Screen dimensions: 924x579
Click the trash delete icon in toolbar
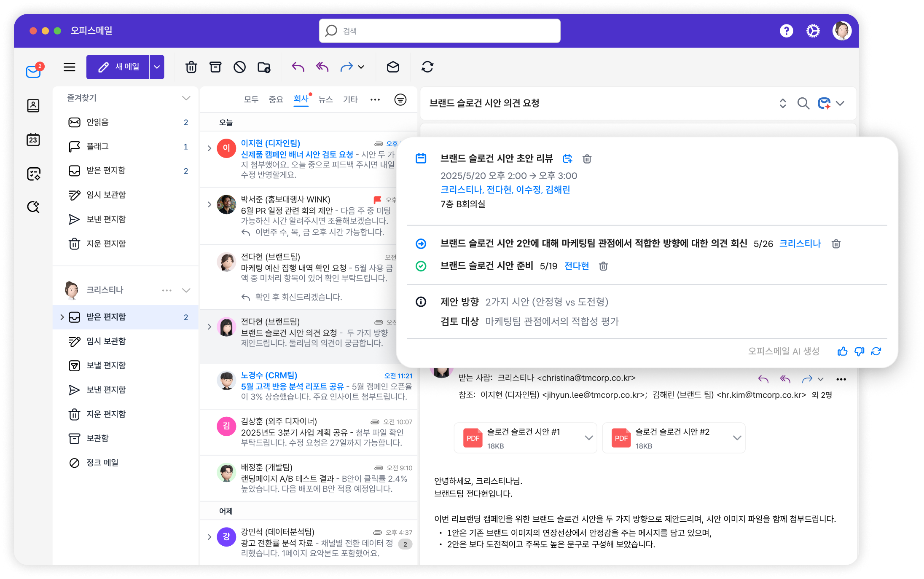(191, 67)
